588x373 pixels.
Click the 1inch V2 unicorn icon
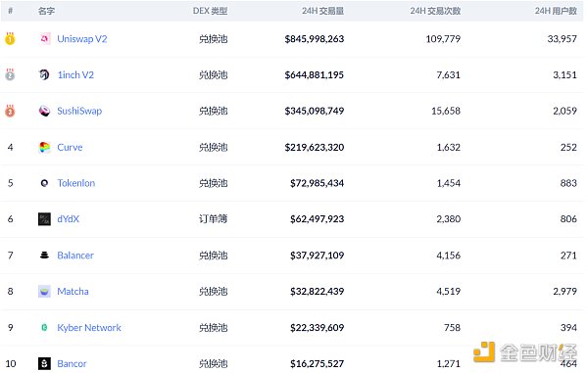(x=44, y=74)
